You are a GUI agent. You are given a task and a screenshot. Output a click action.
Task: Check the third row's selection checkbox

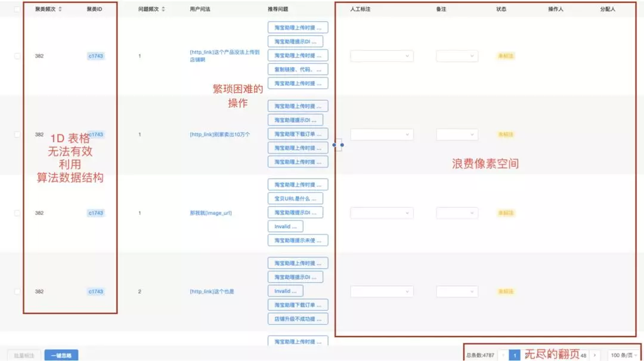point(17,213)
